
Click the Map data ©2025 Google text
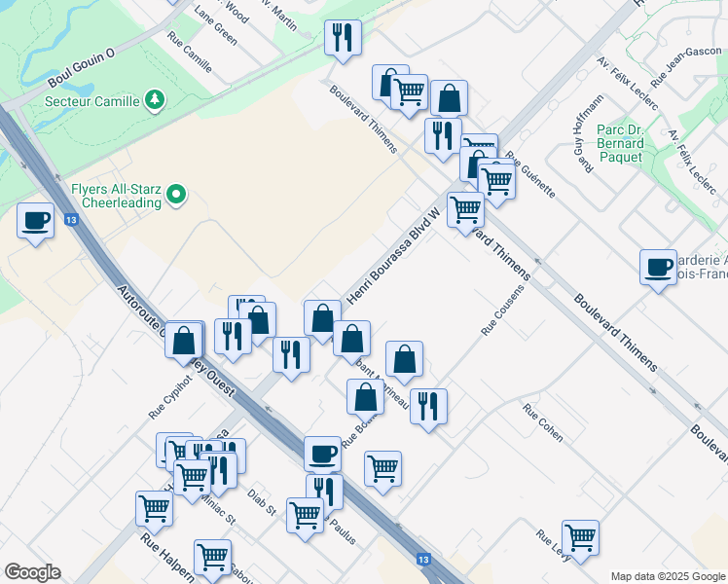(x=668, y=576)
